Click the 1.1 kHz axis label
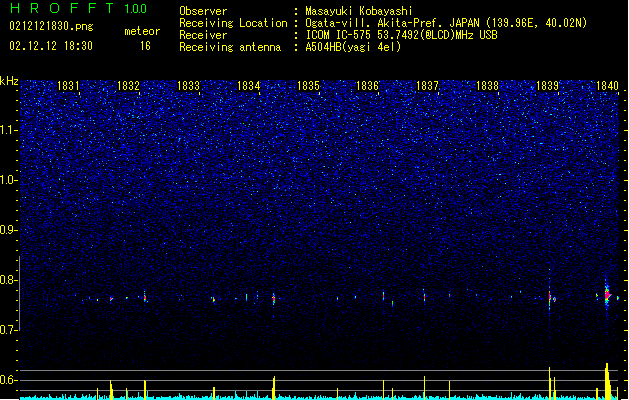This screenshot has width=629, height=400. coord(8,130)
